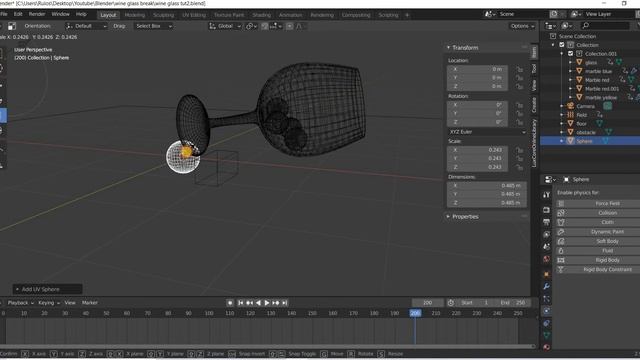The width and height of the screenshot is (640, 360).
Task: Open the Orientation Default dropdown
Action: pyautogui.click(x=86, y=26)
